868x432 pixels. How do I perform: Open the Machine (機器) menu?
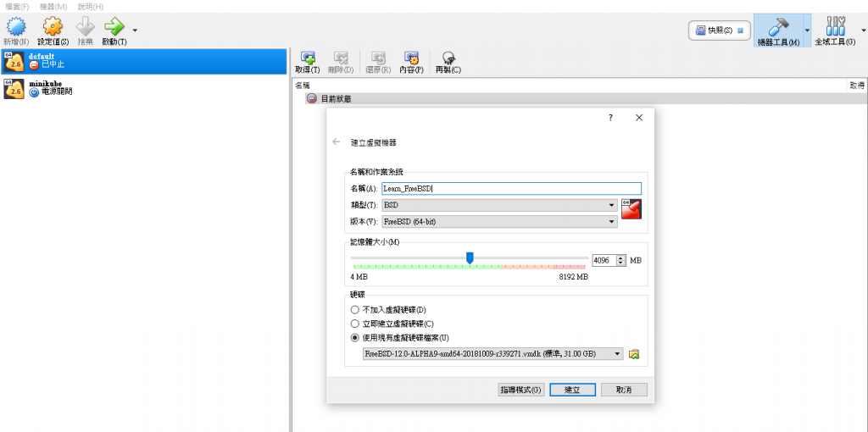pyautogui.click(x=53, y=7)
